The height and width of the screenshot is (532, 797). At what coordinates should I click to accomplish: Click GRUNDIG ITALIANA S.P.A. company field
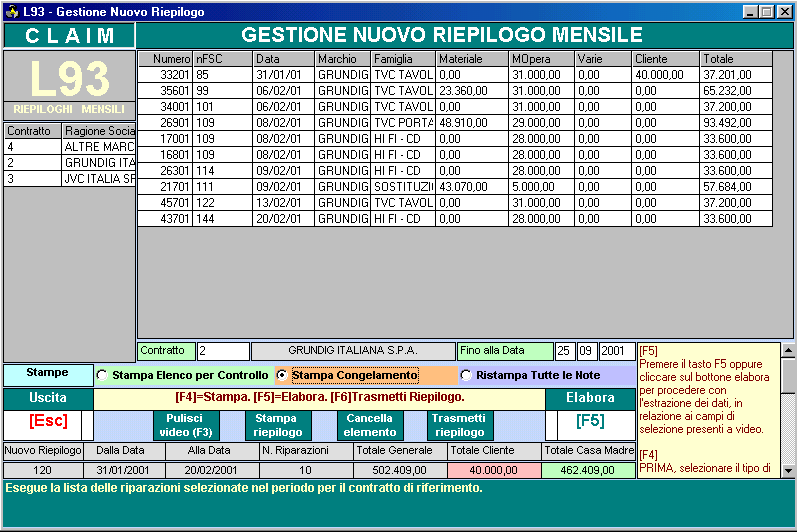point(353,351)
